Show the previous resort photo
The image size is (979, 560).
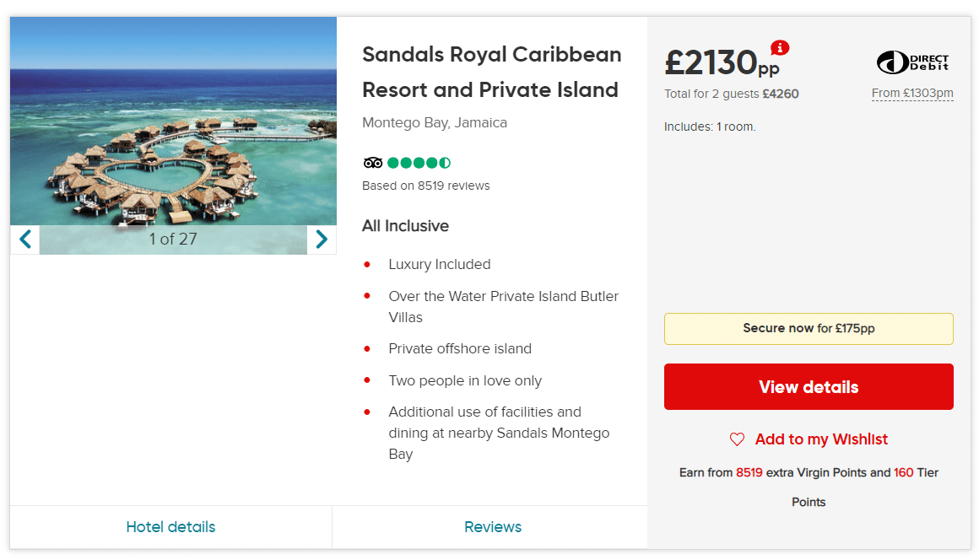click(x=24, y=240)
